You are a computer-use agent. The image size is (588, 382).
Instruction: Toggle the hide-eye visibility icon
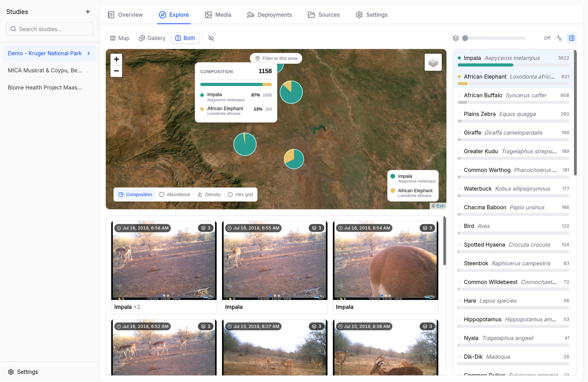point(211,38)
